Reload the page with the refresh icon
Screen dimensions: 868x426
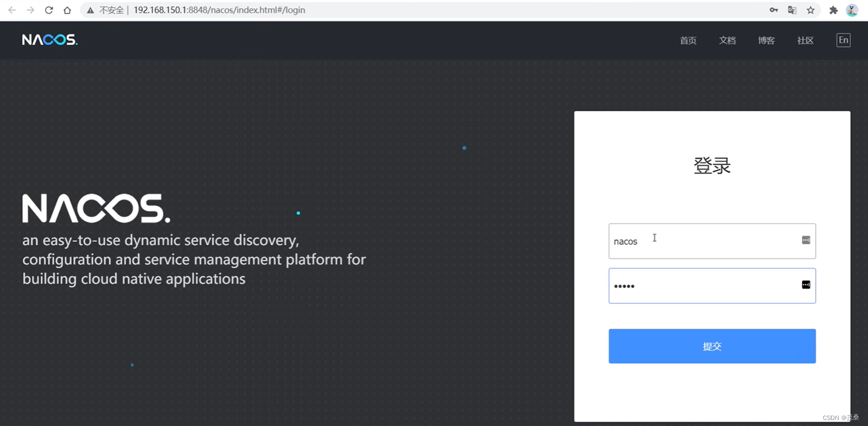click(49, 10)
